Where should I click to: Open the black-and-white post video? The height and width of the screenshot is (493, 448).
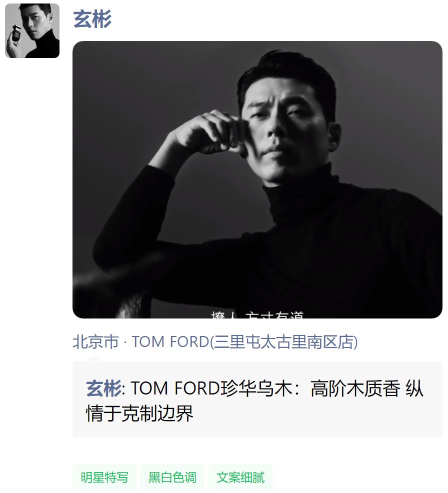point(257,179)
